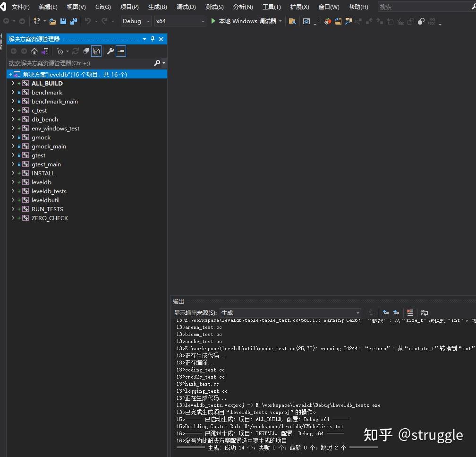Select the ALL_BUILD project
Viewport: 476px width, 457px height.
point(47,83)
